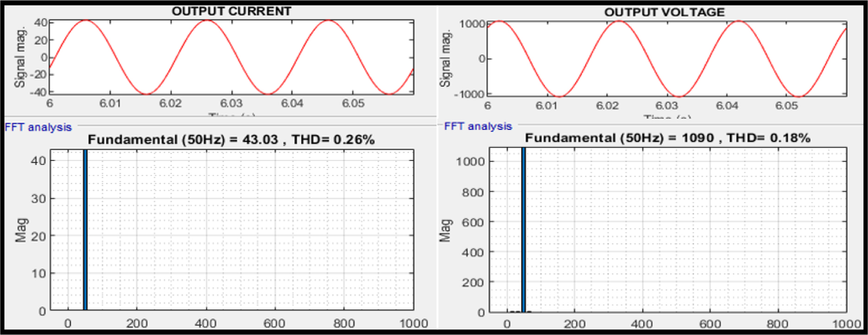Click the 6.04 time tick under the voltage waveform
This screenshot has height=335, width=868.
click(727, 106)
